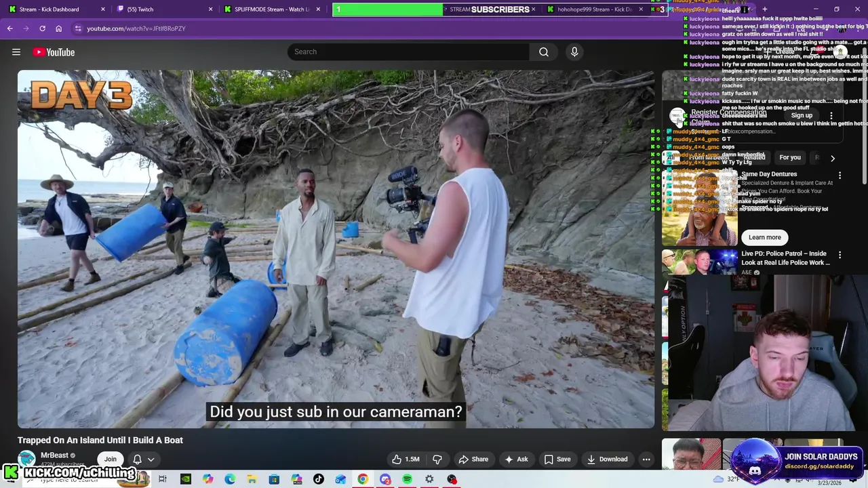Switch to hohohope999 Stream Kick tab

click(594, 9)
